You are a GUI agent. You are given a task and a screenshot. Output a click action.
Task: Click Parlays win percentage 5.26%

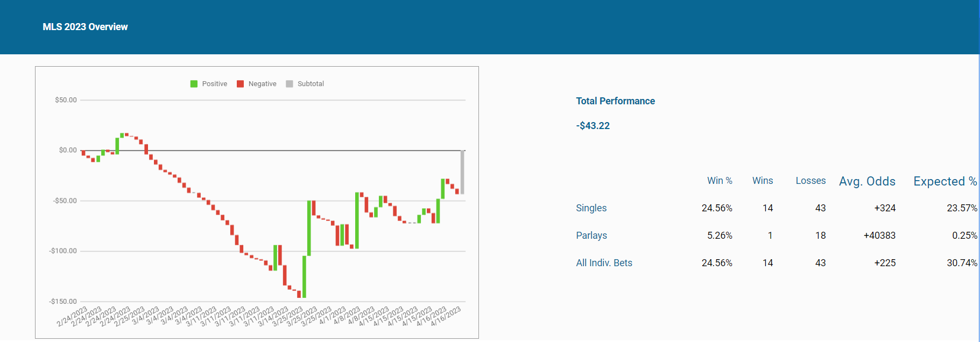[720, 236]
